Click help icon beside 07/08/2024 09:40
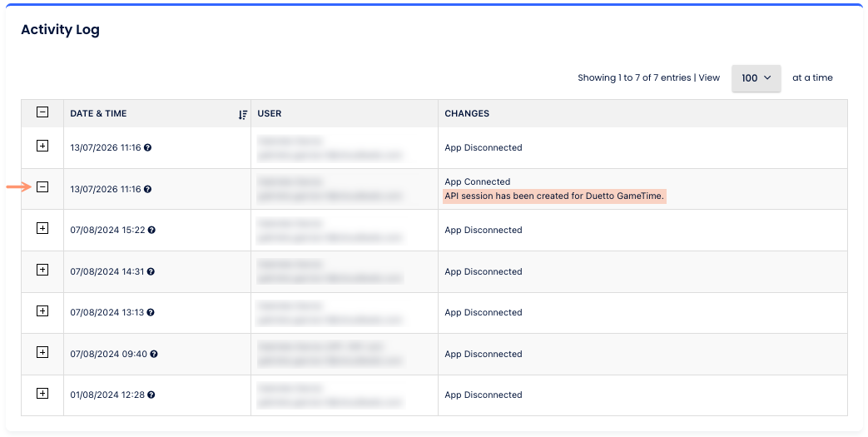The height and width of the screenshot is (437, 868). pyautogui.click(x=154, y=354)
